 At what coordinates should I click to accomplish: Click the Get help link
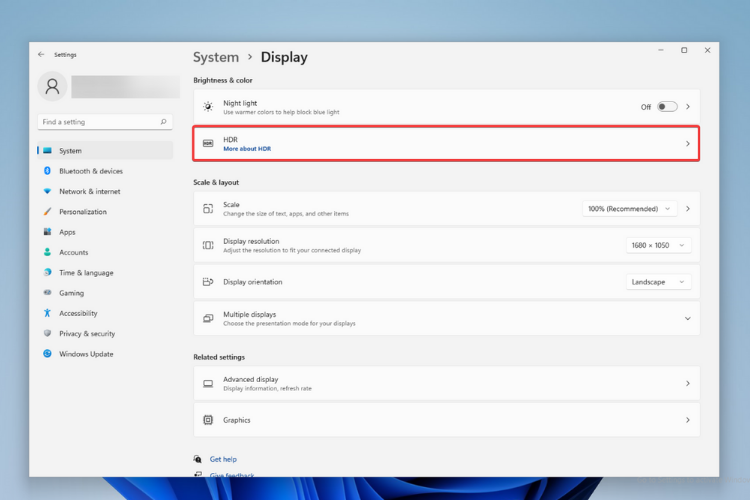click(x=222, y=459)
